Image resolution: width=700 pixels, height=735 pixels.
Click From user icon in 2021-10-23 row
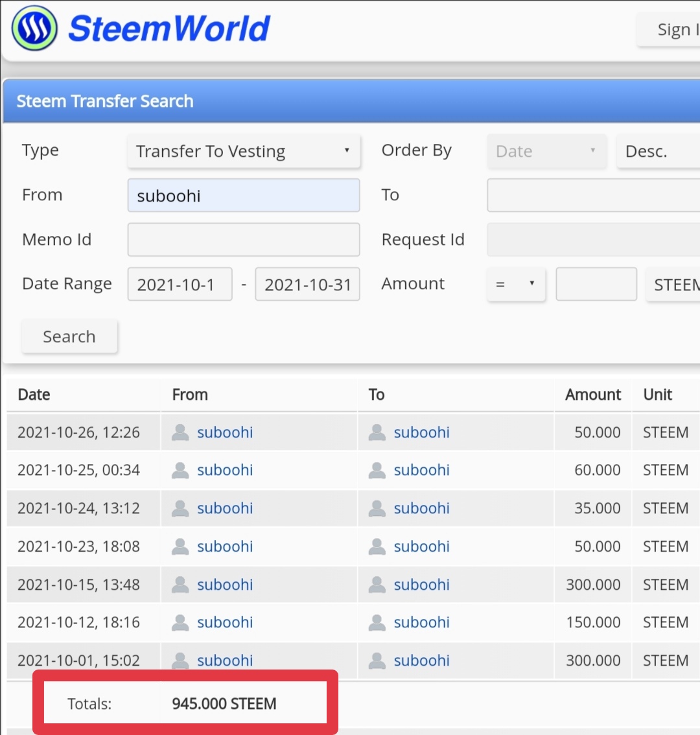click(180, 546)
